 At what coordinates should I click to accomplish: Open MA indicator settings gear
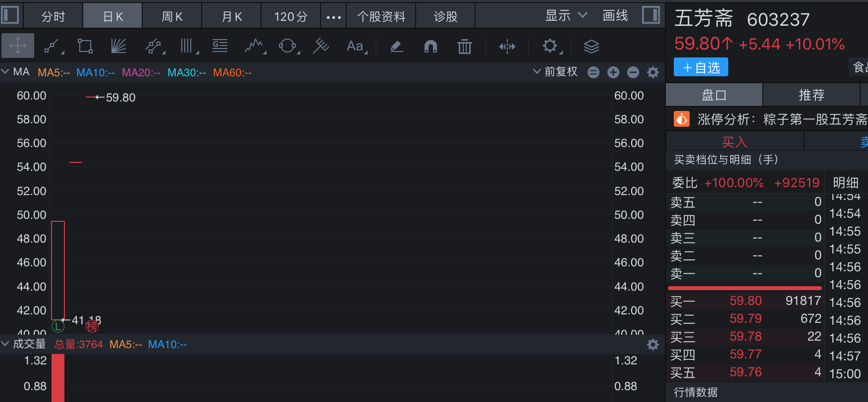coord(653,72)
